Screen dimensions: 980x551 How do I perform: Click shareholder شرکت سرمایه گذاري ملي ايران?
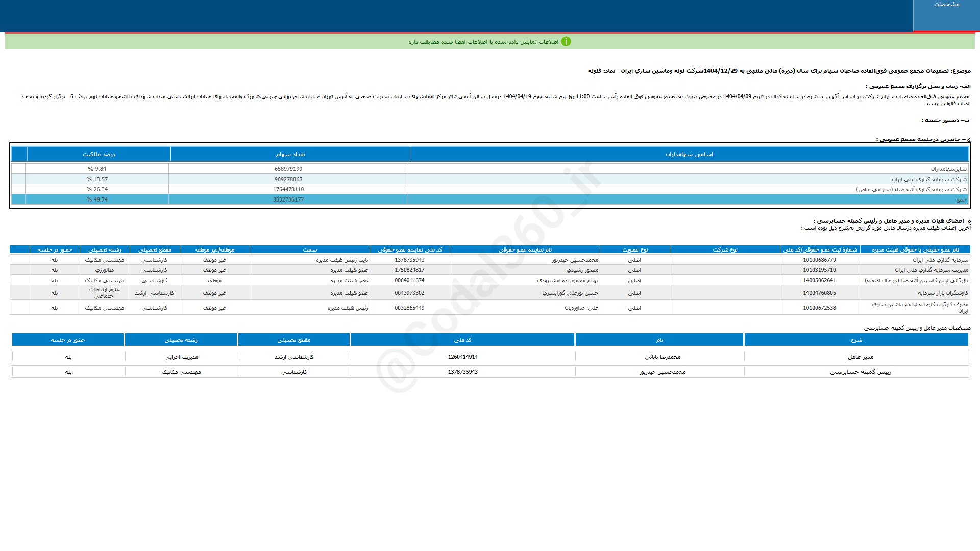[929, 179]
